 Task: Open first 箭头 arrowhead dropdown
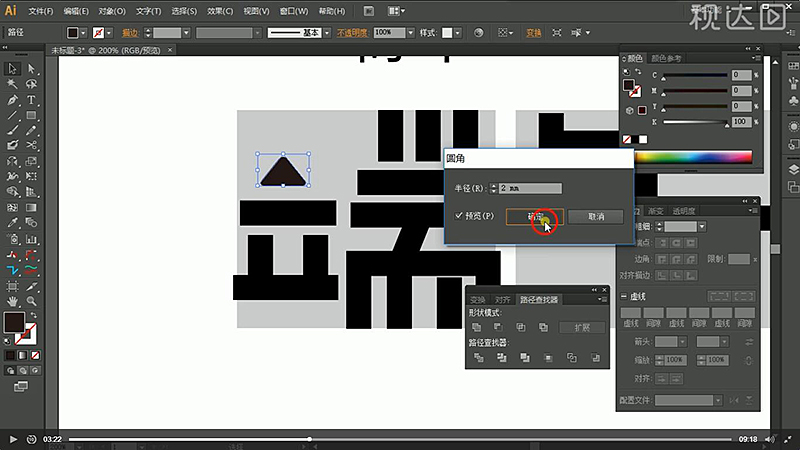pos(683,341)
